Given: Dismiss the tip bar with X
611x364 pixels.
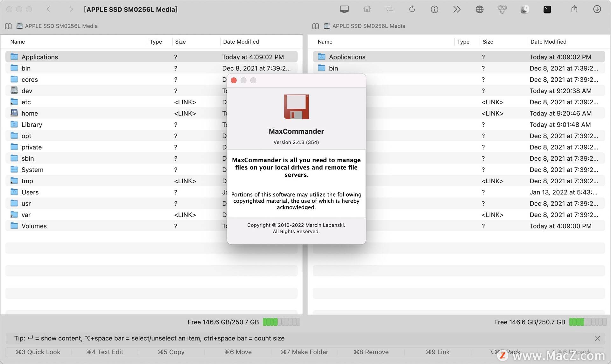Looking at the screenshot, I should coord(597,338).
